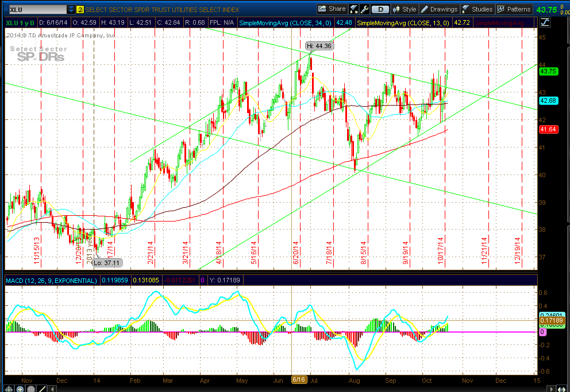
Task: Click the MACD avg value 0.131085
Action: 146,281
